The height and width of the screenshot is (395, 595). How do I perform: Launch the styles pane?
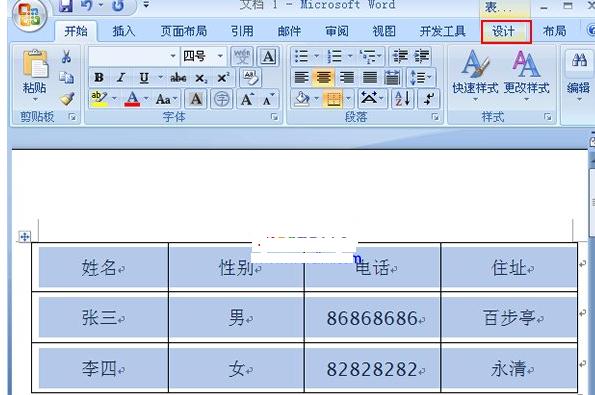pos(548,117)
